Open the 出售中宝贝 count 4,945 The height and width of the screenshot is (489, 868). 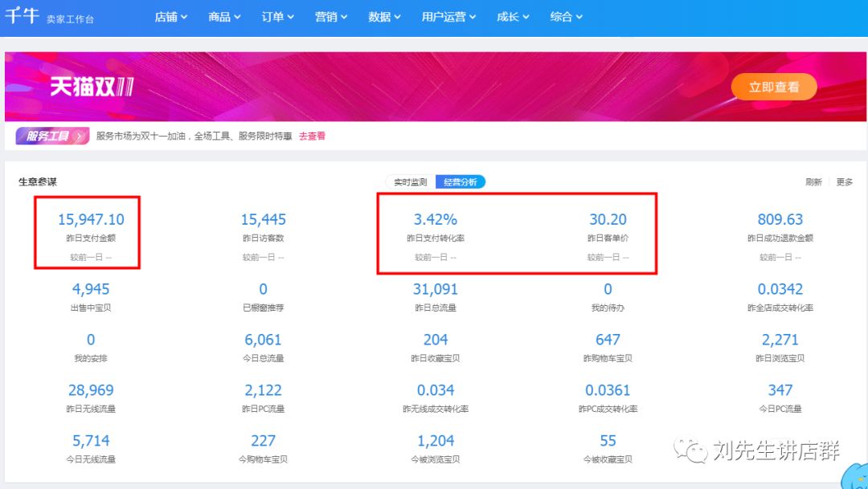[x=91, y=289]
